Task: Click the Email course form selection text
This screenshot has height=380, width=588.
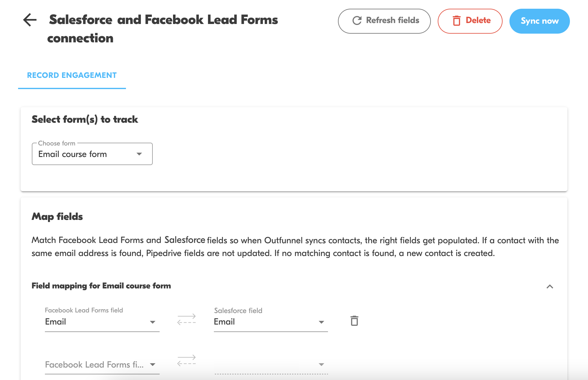Action: 73,154
